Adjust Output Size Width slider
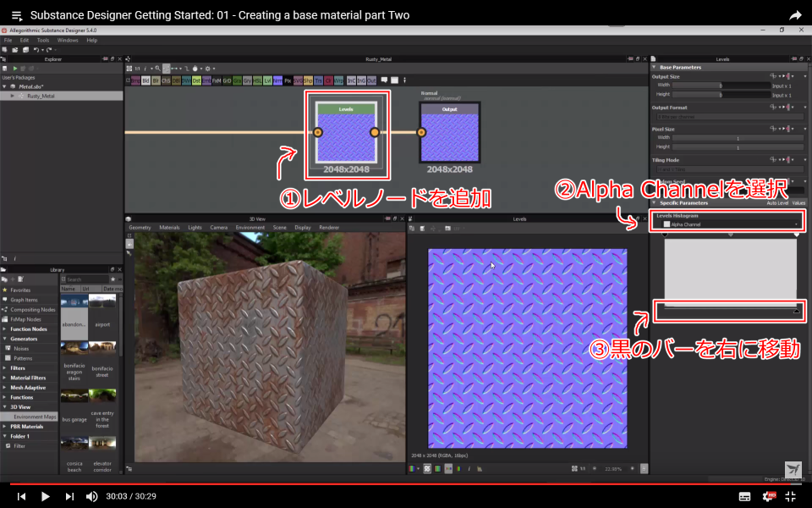Viewport: 812px width, 508px height. [721, 86]
